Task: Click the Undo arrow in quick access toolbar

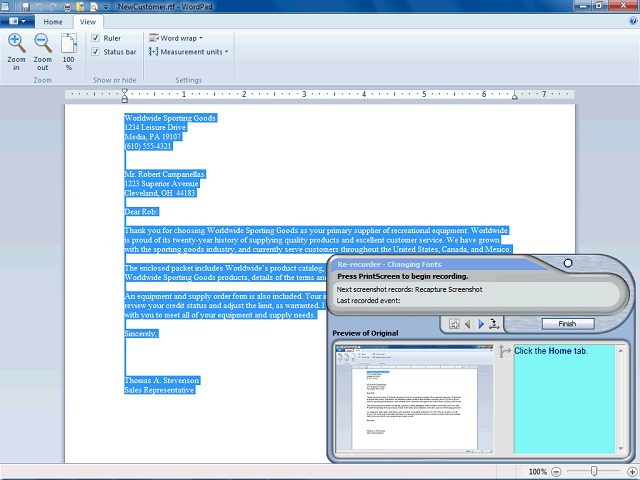Action: pos(40,7)
